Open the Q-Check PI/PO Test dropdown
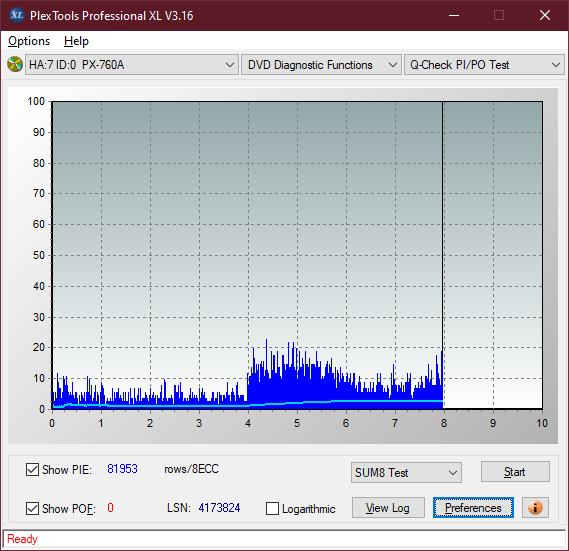This screenshot has height=551, width=569. (484, 65)
